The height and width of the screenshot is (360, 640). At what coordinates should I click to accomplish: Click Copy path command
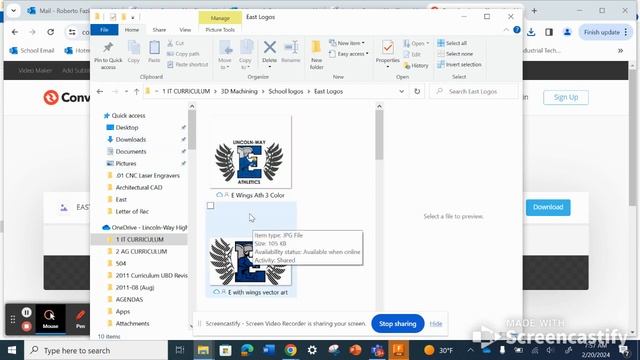(x=183, y=54)
